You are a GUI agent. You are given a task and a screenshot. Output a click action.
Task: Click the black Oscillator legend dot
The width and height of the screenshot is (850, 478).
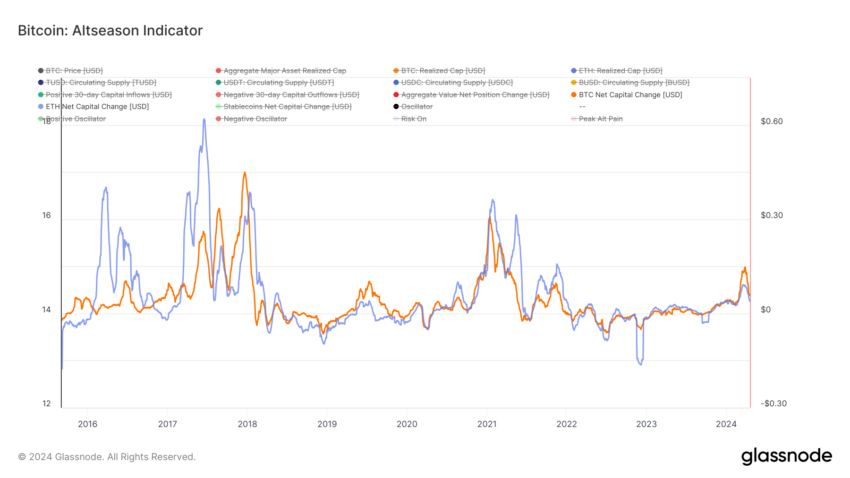[x=396, y=106]
